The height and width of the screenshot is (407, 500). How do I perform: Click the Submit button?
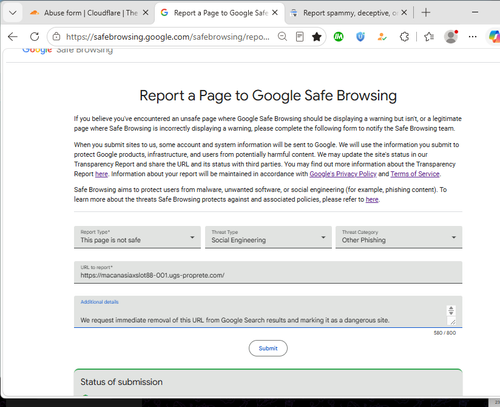tap(268, 348)
